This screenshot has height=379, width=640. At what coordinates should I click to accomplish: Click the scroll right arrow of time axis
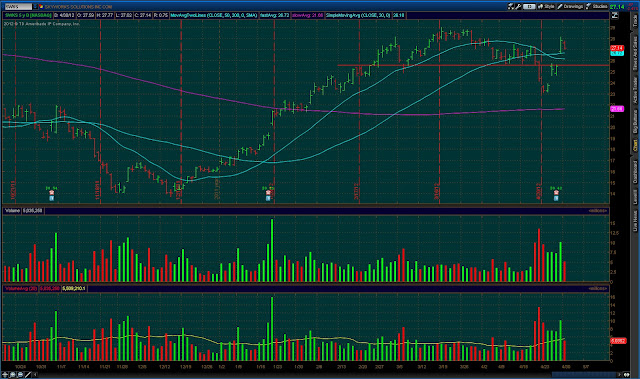point(620,375)
